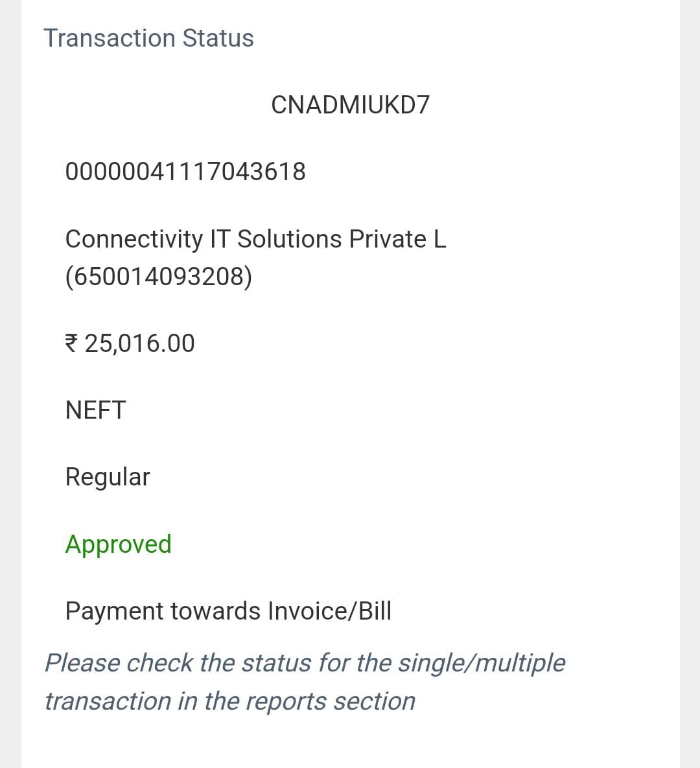Click the word 'Status' in the heading
Image resolution: width=700 pixels, height=768 pixels.
[x=218, y=38]
